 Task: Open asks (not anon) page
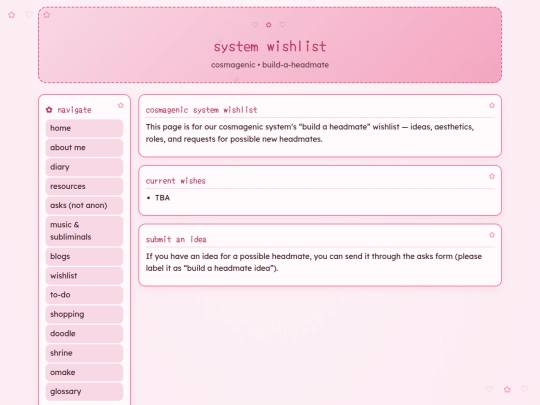[x=84, y=206]
